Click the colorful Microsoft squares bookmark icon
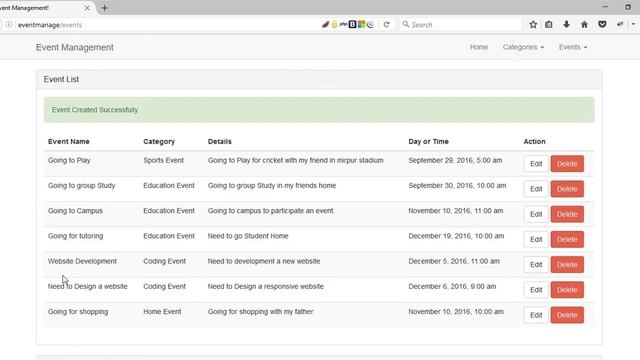640x360 pixels. pos(361,24)
